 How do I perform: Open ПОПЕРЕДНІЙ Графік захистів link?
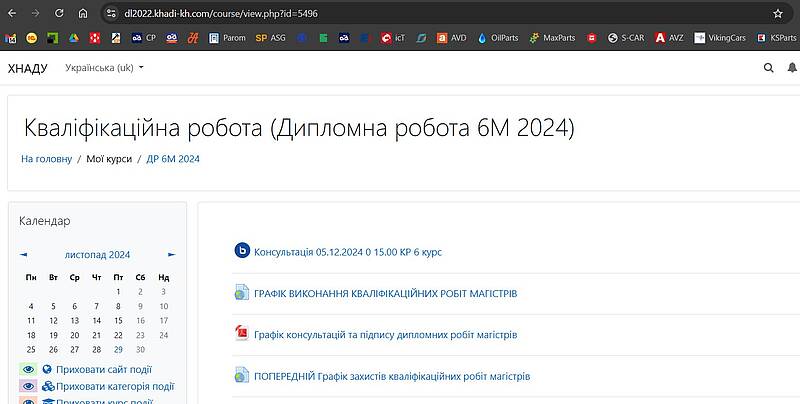(392, 376)
